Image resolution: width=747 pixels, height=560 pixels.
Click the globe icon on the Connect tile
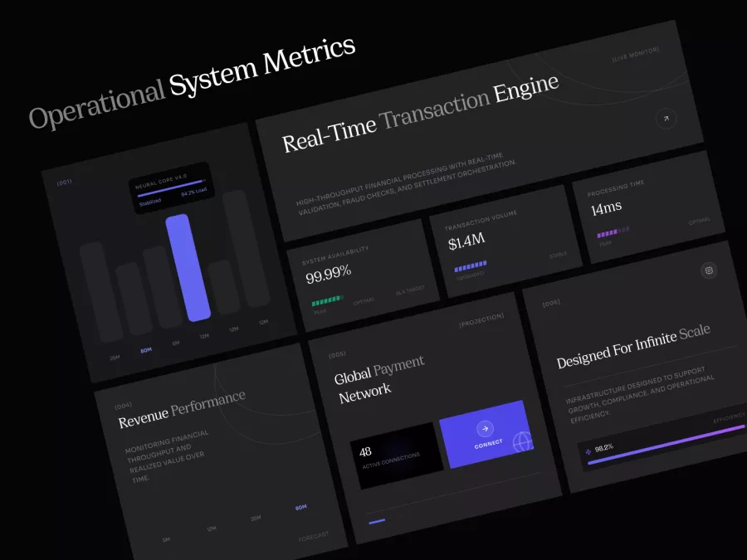click(x=522, y=442)
